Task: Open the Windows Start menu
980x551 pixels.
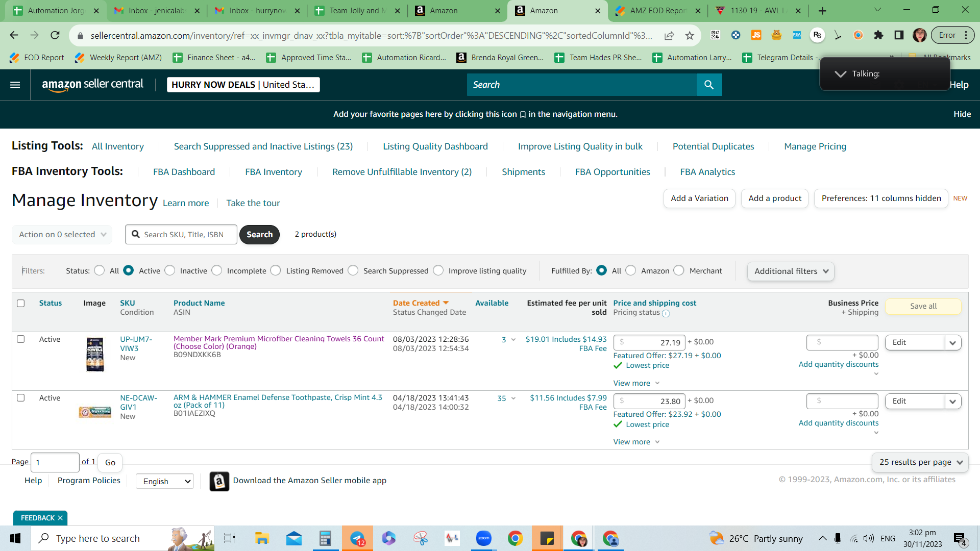Action: click(15, 538)
